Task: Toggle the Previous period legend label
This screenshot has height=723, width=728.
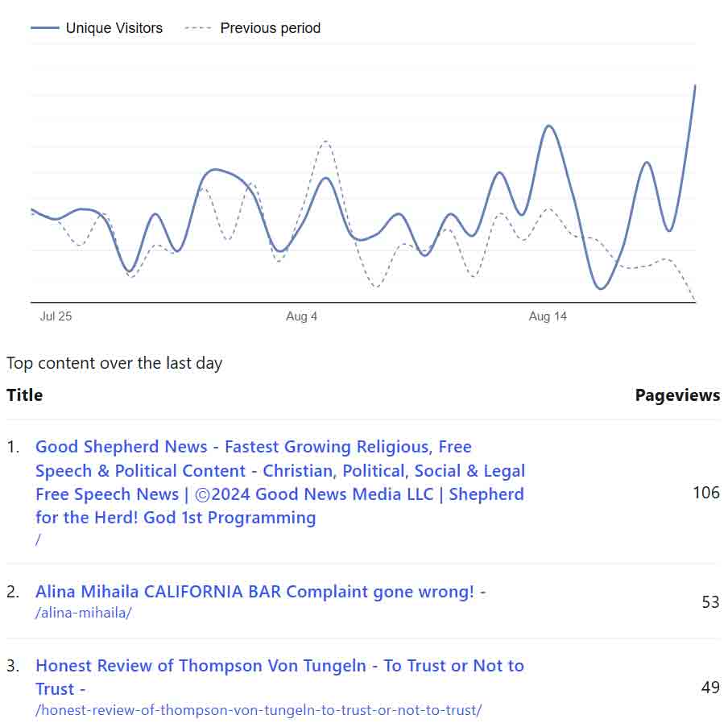Action: 270,28
